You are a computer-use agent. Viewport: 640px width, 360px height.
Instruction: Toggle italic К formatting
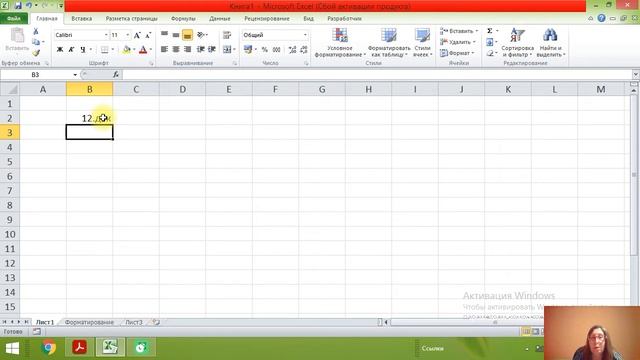click(71, 50)
